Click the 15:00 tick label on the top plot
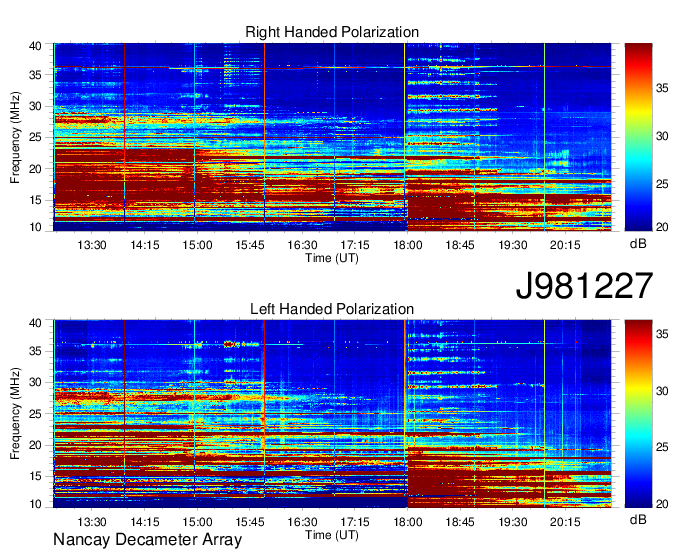 pos(197,245)
